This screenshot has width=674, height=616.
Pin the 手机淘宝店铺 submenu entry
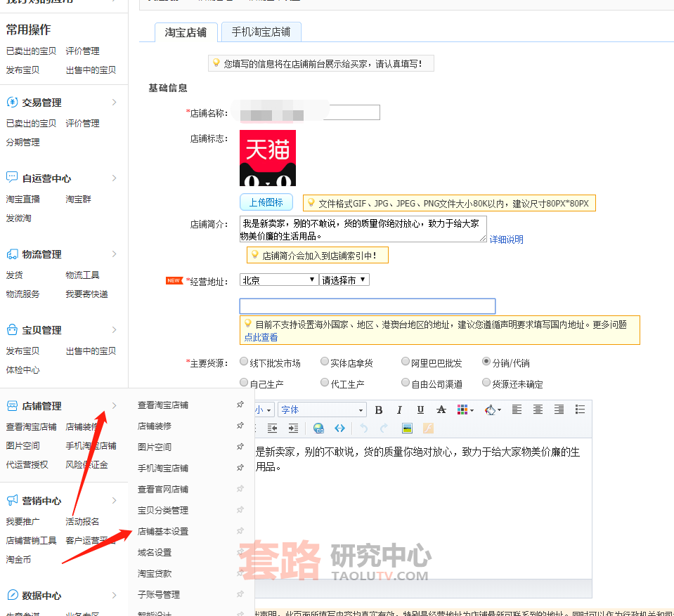(240, 467)
